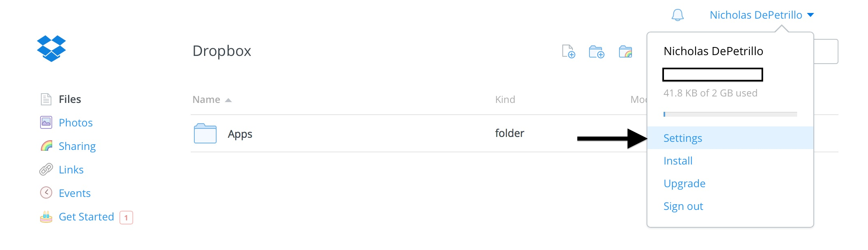The width and height of the screenshot is (868, 250).
Task: Open the notifications bell
Action: coord(677,15)
